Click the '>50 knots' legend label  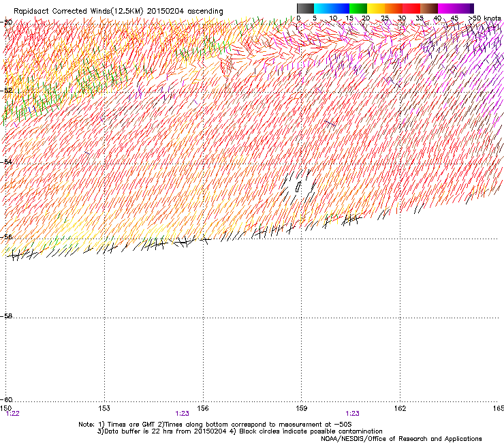tap(485, 18)
